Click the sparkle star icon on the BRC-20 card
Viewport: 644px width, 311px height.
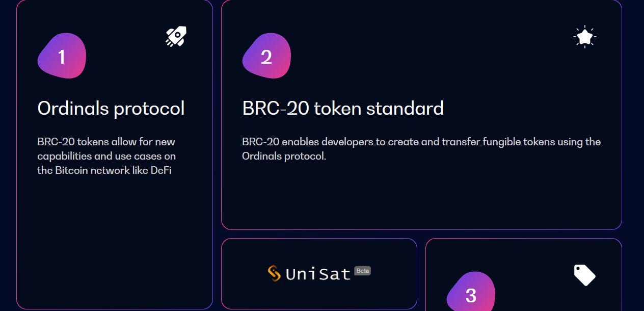coord(584,36)
